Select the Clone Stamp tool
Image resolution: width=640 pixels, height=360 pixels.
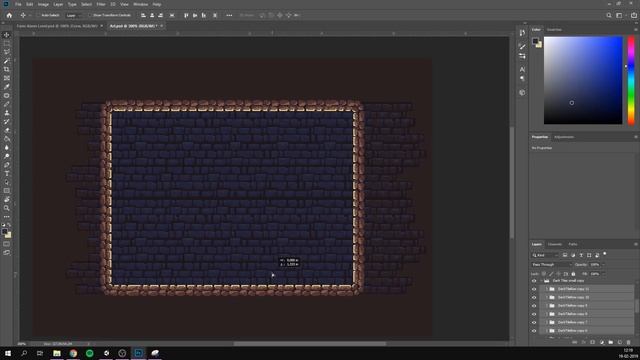click(7, 113)
